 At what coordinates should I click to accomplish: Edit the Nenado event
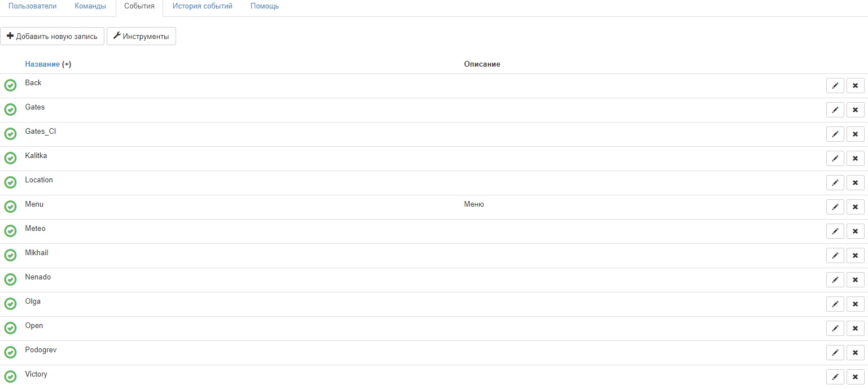[835, 280]
